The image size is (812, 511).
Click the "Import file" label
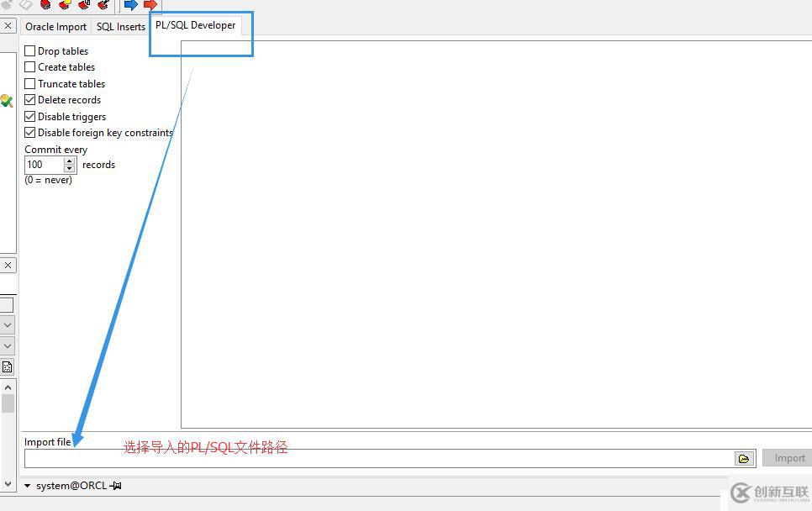pyautogui.click(x=48, y=441)
